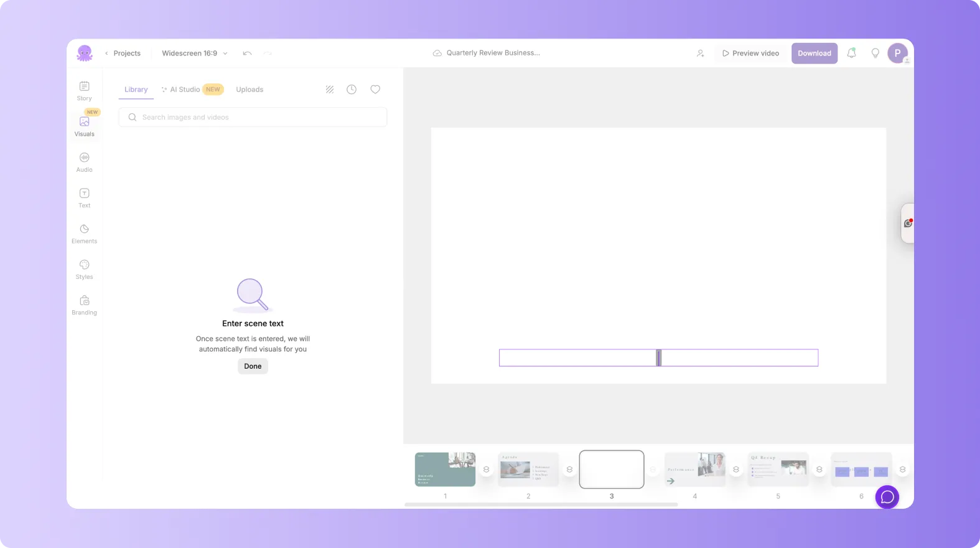This screenshot has height=548, width=980.
Task: Click the Search images and videos field
Action: [253, 117]
